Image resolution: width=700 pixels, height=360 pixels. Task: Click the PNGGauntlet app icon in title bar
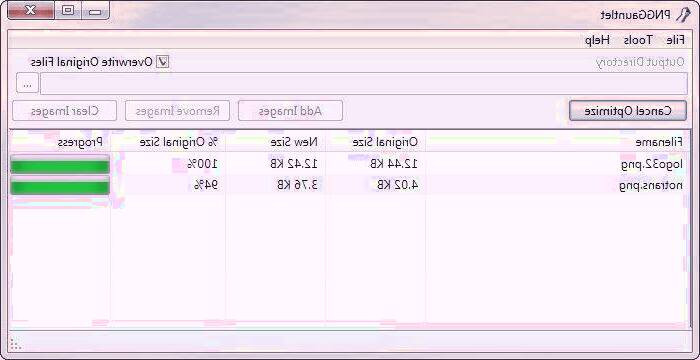click(x=683, y=15)
